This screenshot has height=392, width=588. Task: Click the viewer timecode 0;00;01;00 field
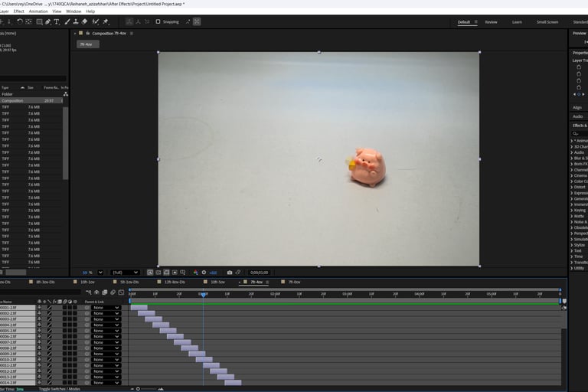259,273
